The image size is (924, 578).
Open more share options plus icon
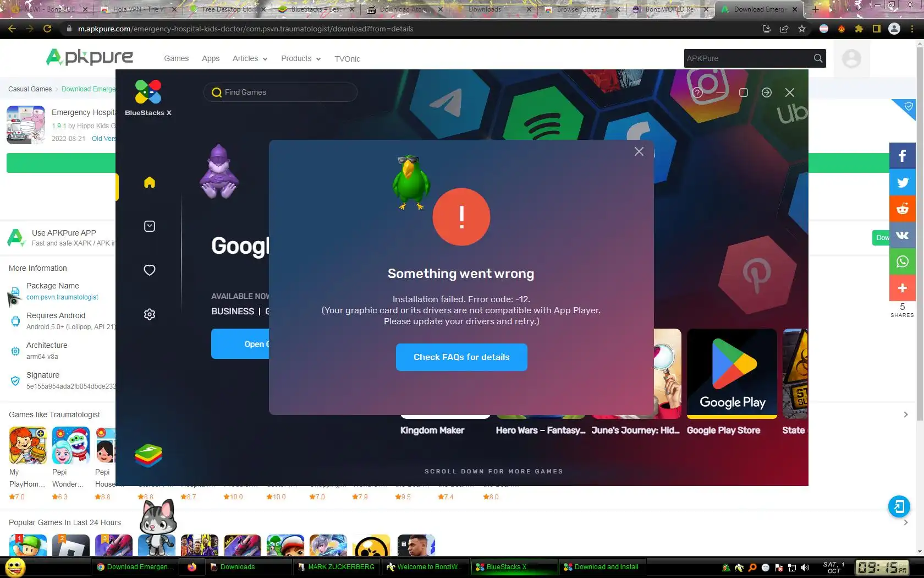pos(903,288)
